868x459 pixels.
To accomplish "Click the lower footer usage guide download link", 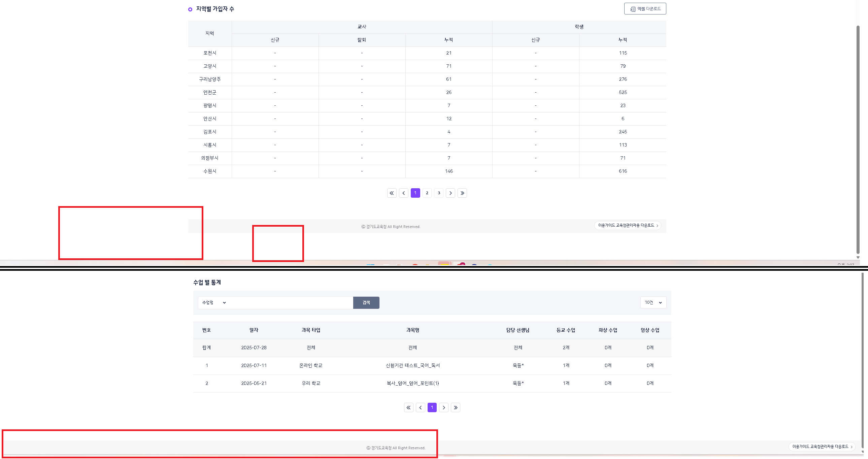I will pyautogui.click(x=822, y=447).
